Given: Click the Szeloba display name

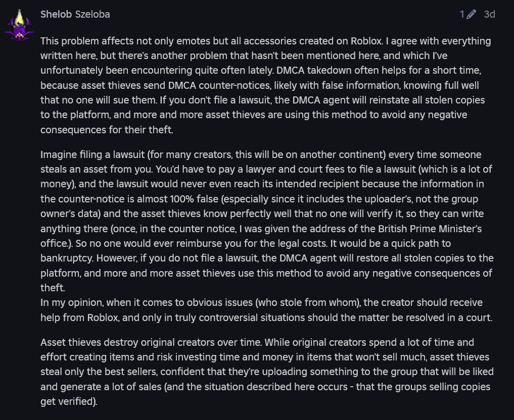Looking at the screenshot, I should [92, 14].
